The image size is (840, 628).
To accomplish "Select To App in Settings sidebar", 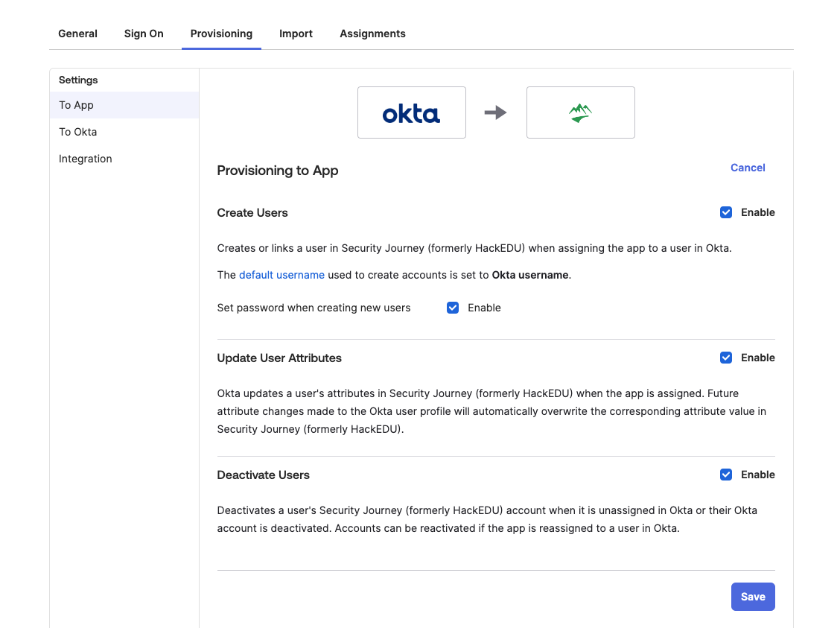I will (124, 105).
